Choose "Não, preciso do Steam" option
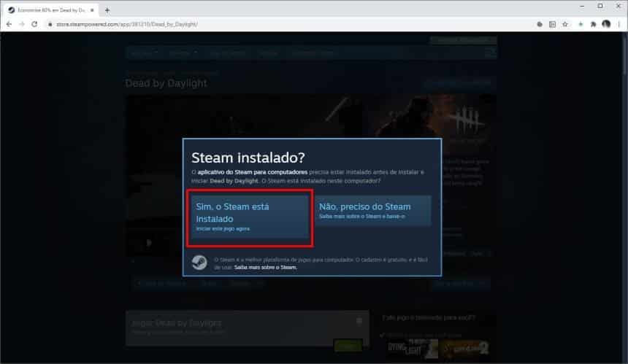This screenshot has width=628, height=364. (x=373, y=210)
